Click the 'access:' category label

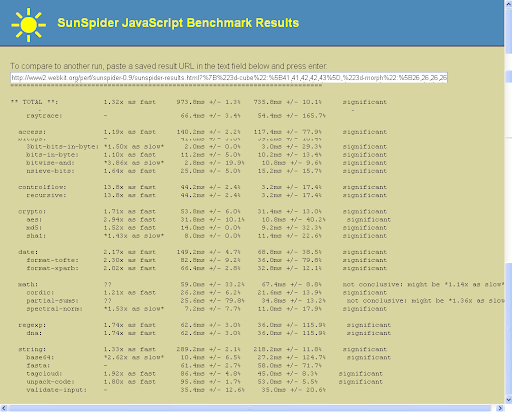pos(32,132)
